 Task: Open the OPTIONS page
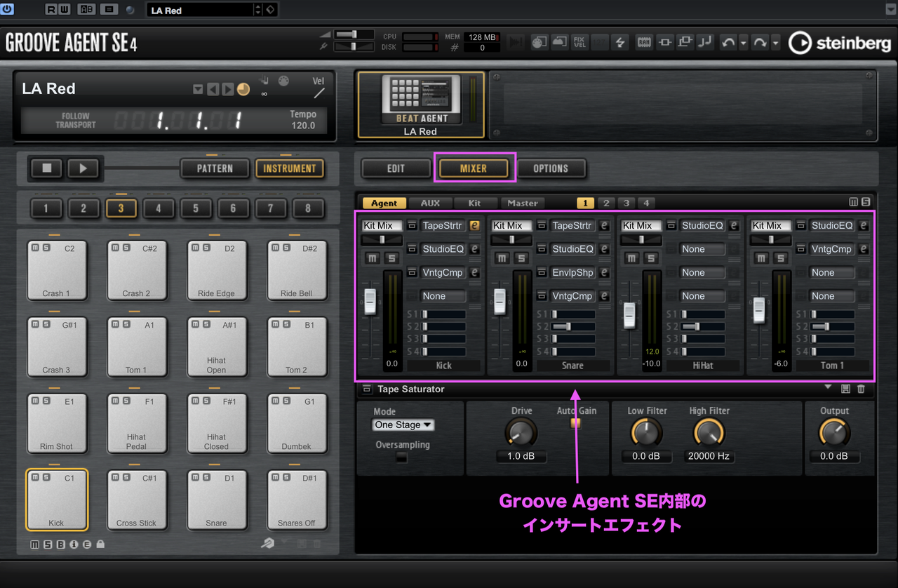pyautogui.click(x=552, y=168)
